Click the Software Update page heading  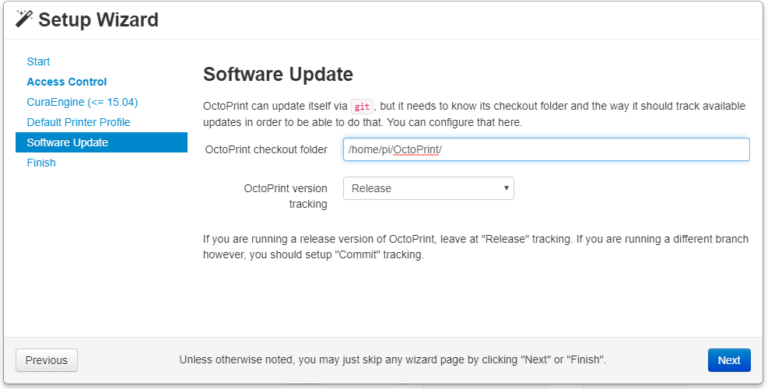[x=278, y=74]
